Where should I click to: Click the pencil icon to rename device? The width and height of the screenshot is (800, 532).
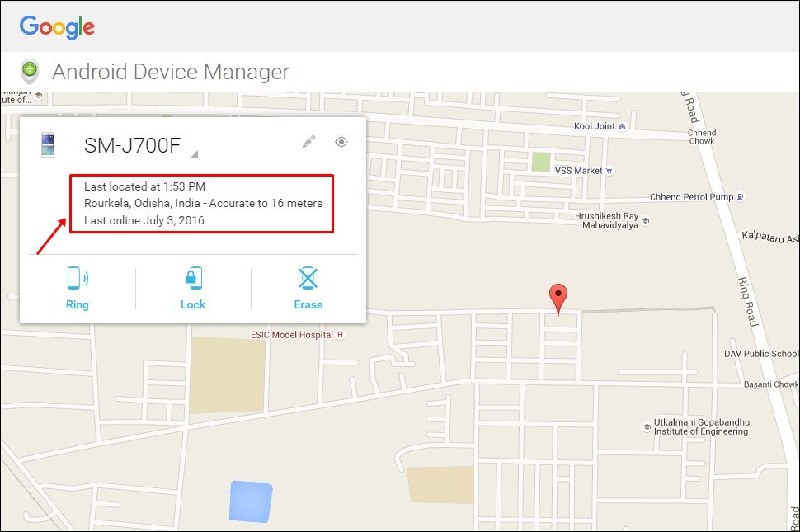[308, 142]
